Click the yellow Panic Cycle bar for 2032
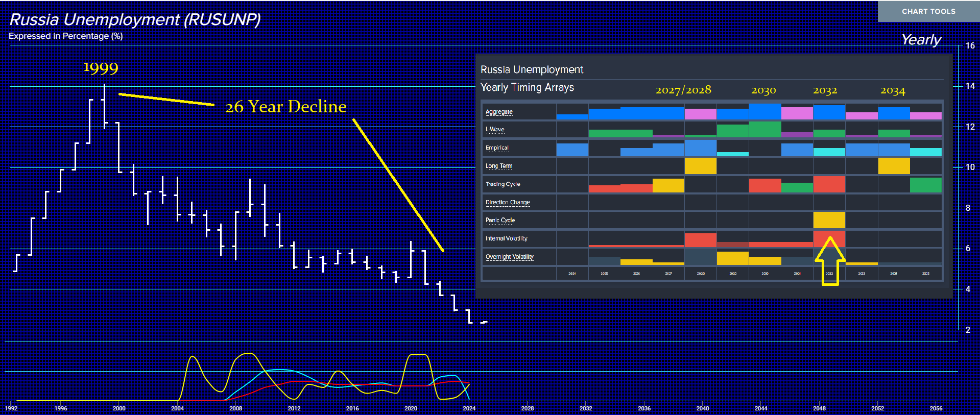The height and width of the screenshot is (415, 980). coord(829,220)
